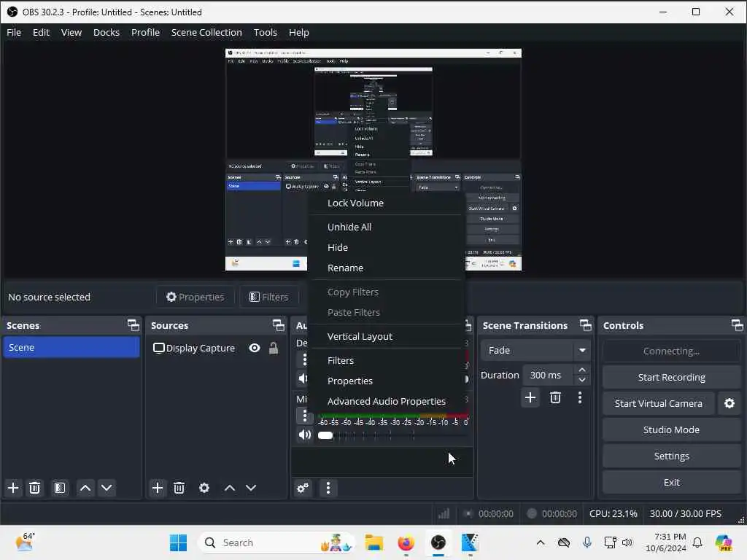Move scene down arrow
The width and height of the screenshot is (747, 560).
[x=107, y=488]
